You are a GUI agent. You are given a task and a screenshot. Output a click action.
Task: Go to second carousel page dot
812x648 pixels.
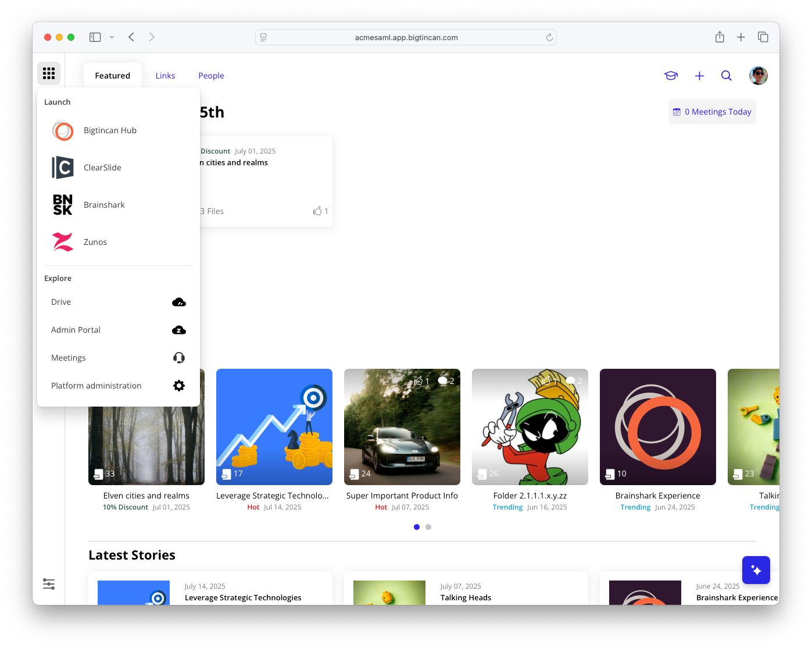(428, 527)
